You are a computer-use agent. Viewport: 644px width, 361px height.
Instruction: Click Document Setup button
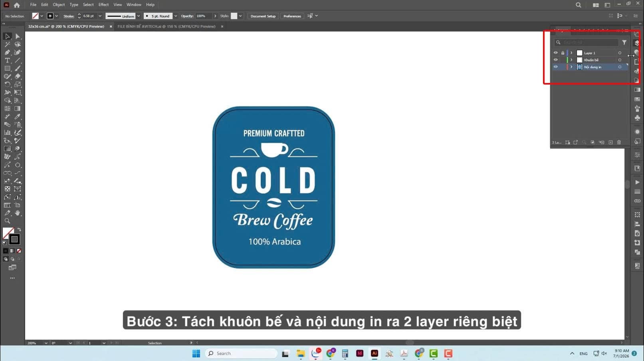point(263,16)
